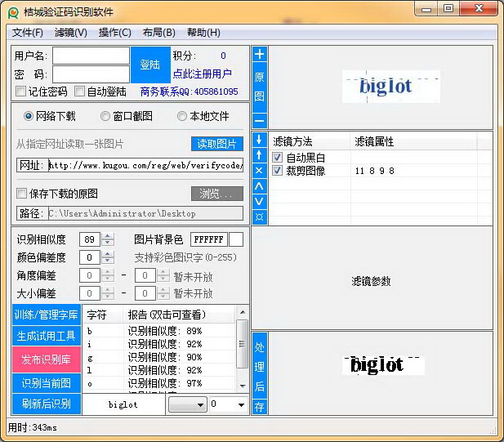Enable the 记住密码 checkbox
504x442 pixels.
click(x=21, y=92)
